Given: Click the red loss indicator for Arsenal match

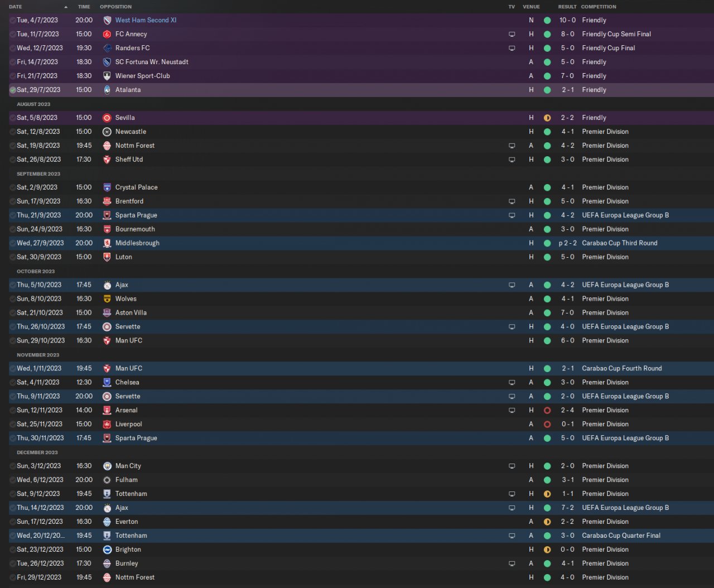Looking at the screenshot, I should 547,410.
